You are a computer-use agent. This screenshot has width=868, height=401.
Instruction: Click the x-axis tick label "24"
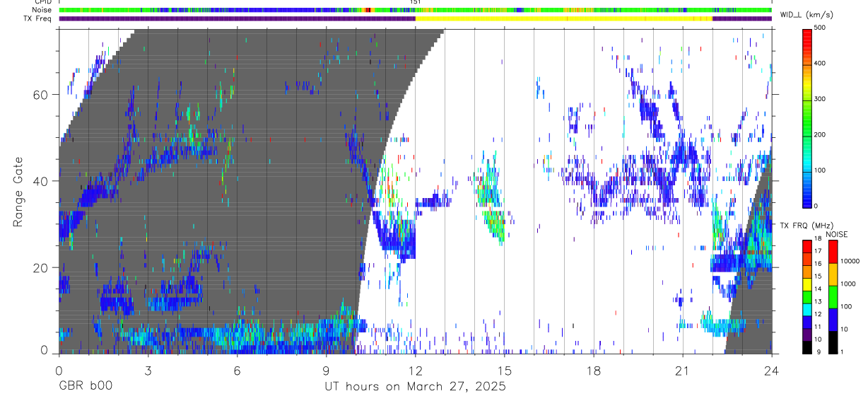click(x=772, y=370)
